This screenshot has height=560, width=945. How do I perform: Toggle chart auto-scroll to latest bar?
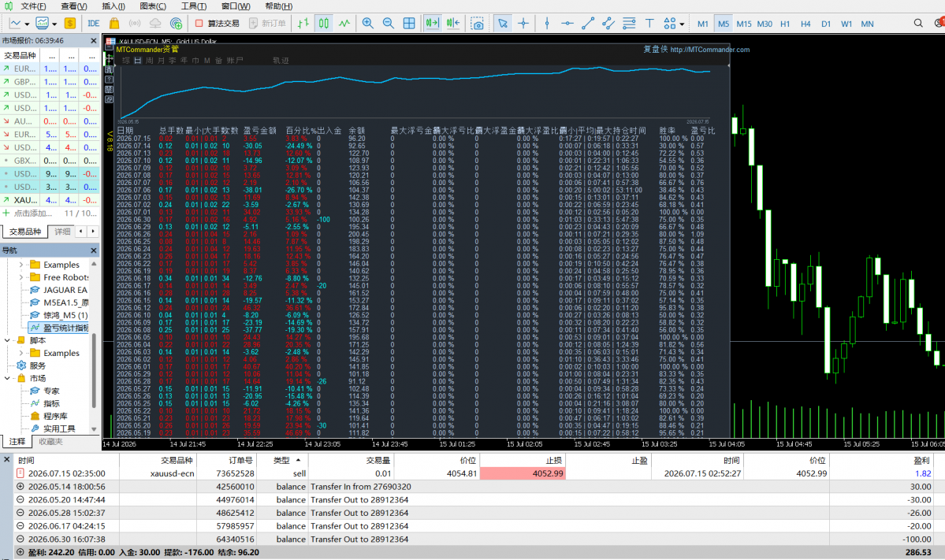432,24
